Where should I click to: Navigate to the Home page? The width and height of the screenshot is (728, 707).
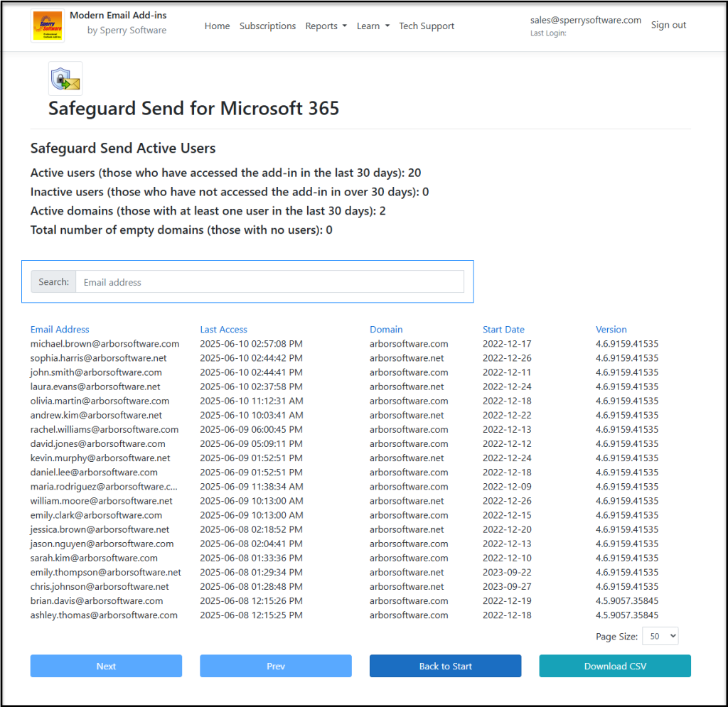point(217,26)
